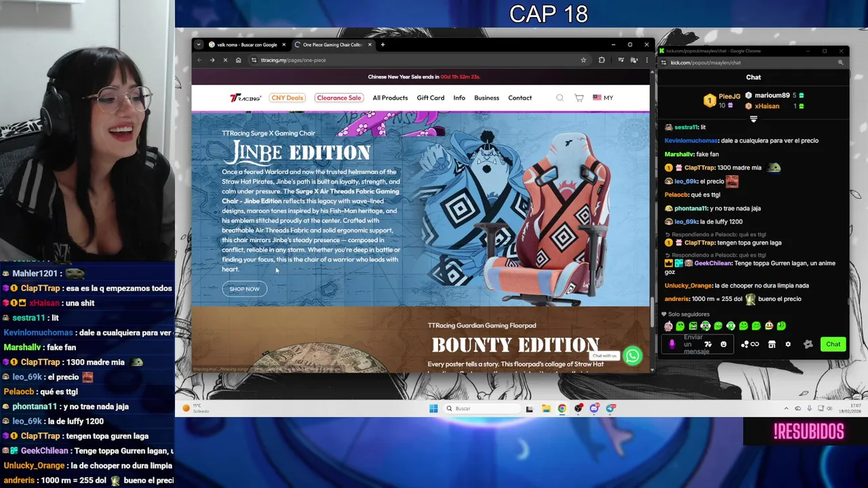This screenshot has width=868, height=488.
Task: Click PieeJG top gifter name
Action: tap(729, 97)
